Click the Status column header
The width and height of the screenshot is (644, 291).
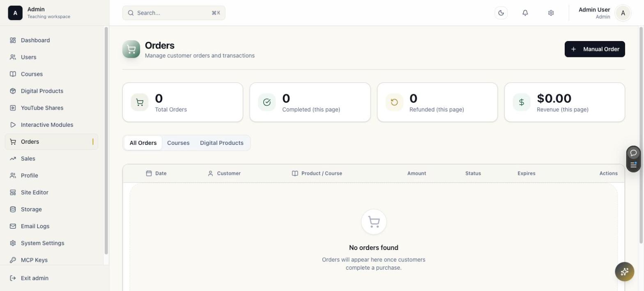pyautogui.click(x=473, y=173)
